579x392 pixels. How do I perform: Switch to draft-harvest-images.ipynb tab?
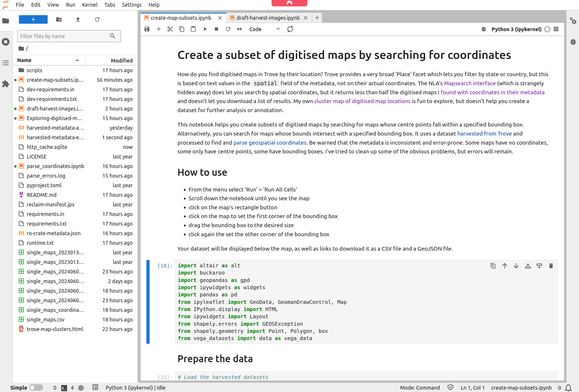[x=268, y=18]
